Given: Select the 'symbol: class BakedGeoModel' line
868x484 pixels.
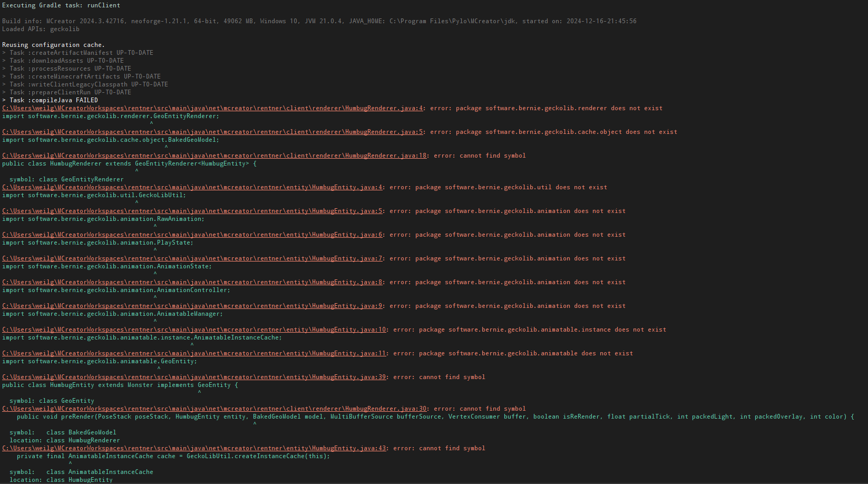Looking at the screenshot, I should [x=63, y=432].
